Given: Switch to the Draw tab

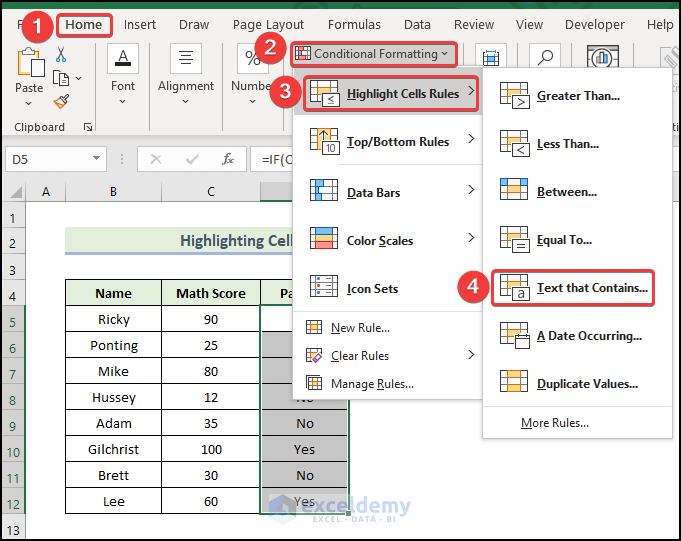Looking at the screenshot, I should [194, 25].
